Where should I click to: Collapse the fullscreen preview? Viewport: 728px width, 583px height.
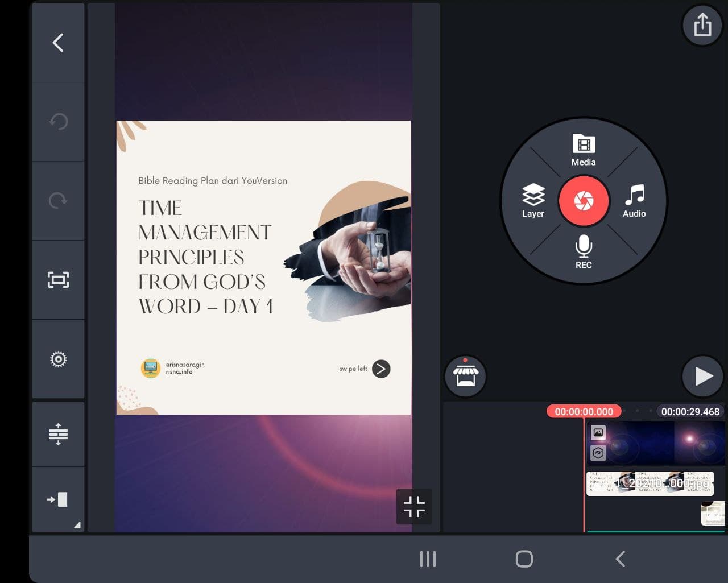tap(414, 506)
